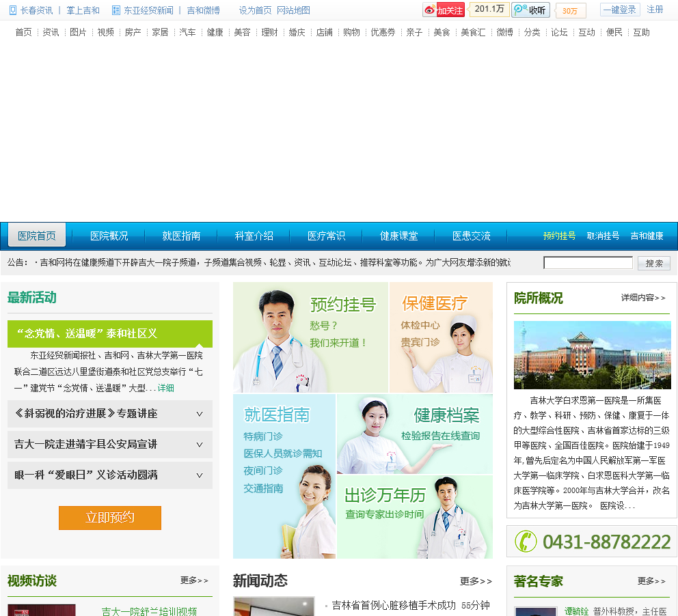
Task: Click 更多>> beside 新闻动态
Action: coord(476,581)
